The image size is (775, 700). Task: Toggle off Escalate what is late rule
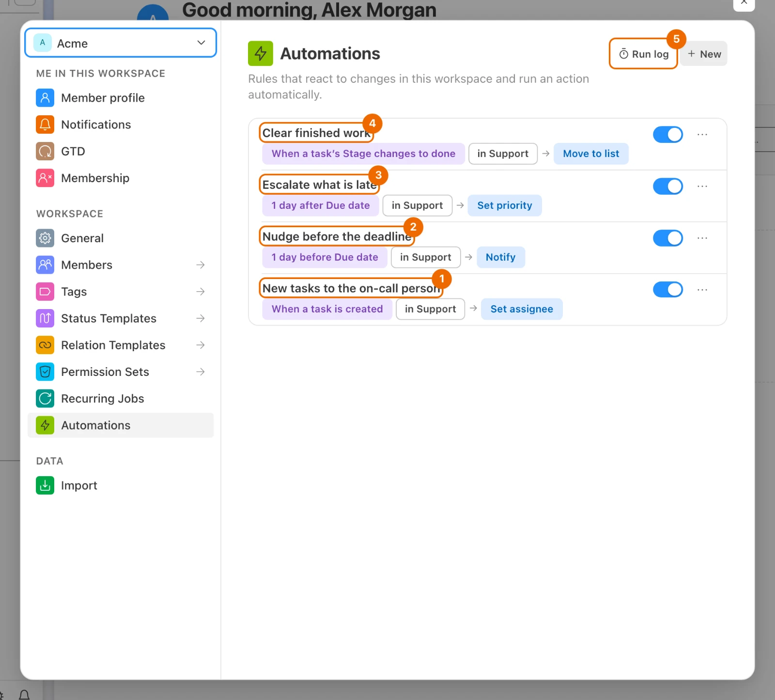click(668, 186)
